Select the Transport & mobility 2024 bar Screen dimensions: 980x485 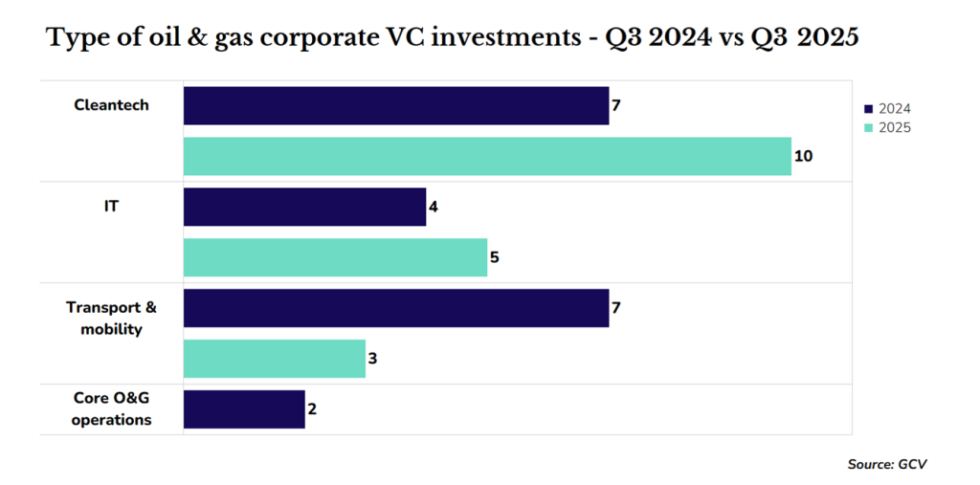pyautogui.click(x=395, y=308)
